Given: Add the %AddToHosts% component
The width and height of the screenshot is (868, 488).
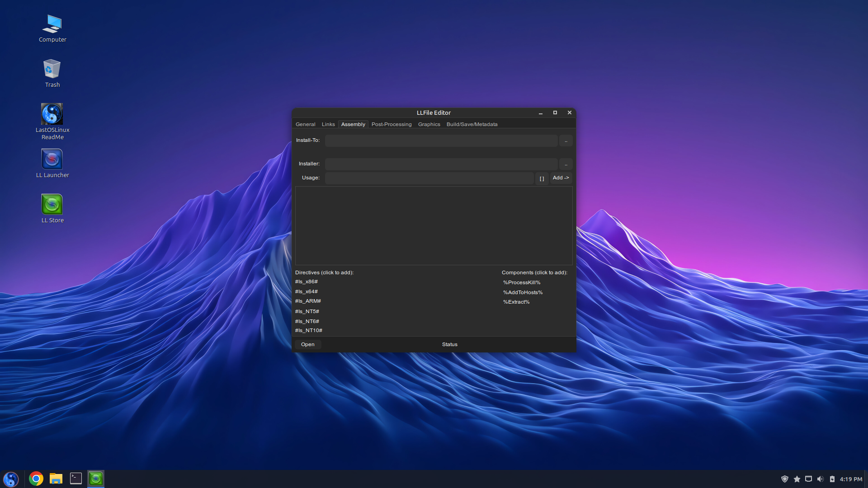Looking at the screenshot, I should point(523,292).
